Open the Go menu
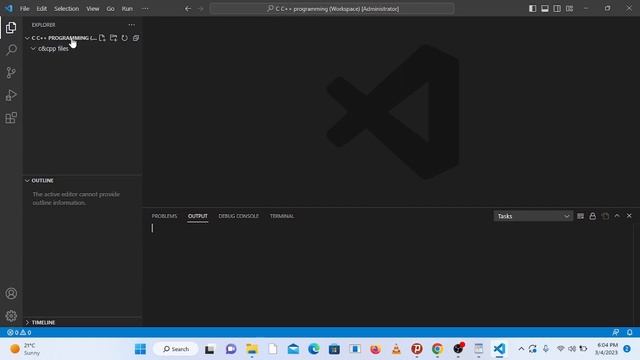This screenshot has height=360, width=640. (111, 9)
